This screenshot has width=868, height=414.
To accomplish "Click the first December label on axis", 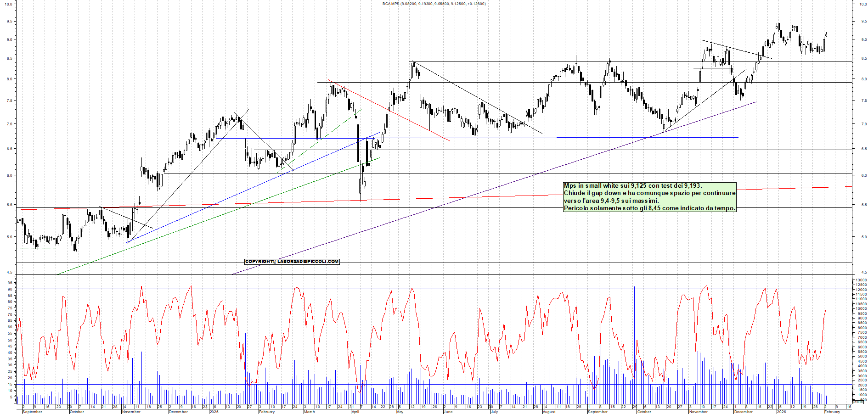I will pyautogui.click(x=178, y=412).
